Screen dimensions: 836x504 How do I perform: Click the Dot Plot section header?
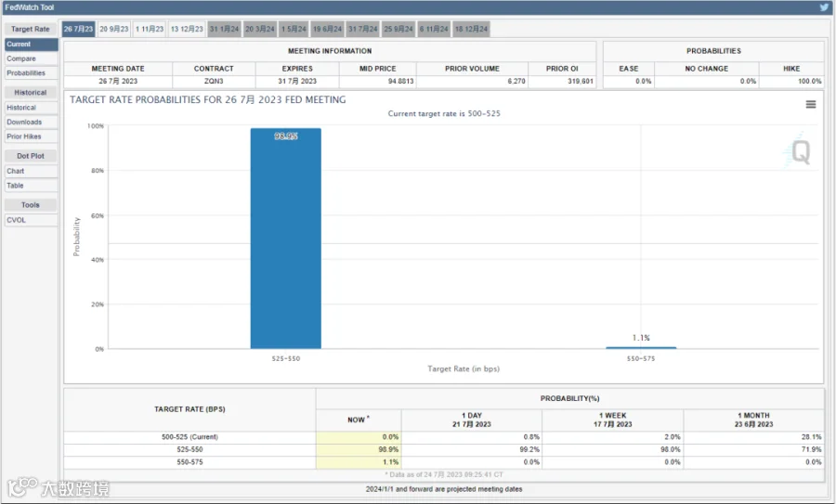tap(31, 156)
